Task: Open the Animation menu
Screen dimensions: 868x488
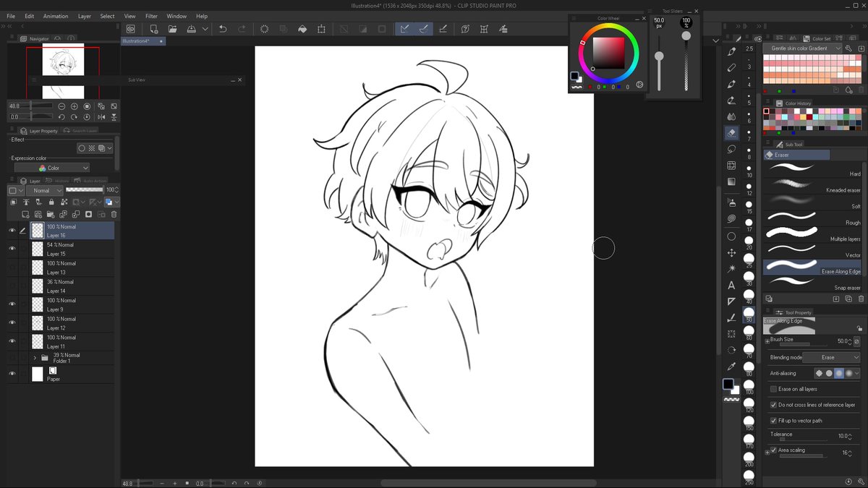Action: click(56, 16)
